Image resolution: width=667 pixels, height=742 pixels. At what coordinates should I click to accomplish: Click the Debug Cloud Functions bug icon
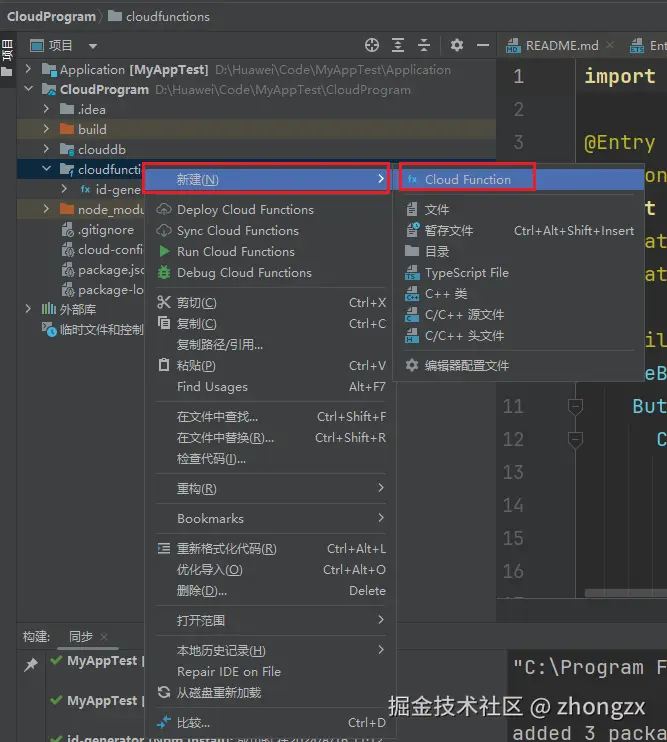pos(164,273)
